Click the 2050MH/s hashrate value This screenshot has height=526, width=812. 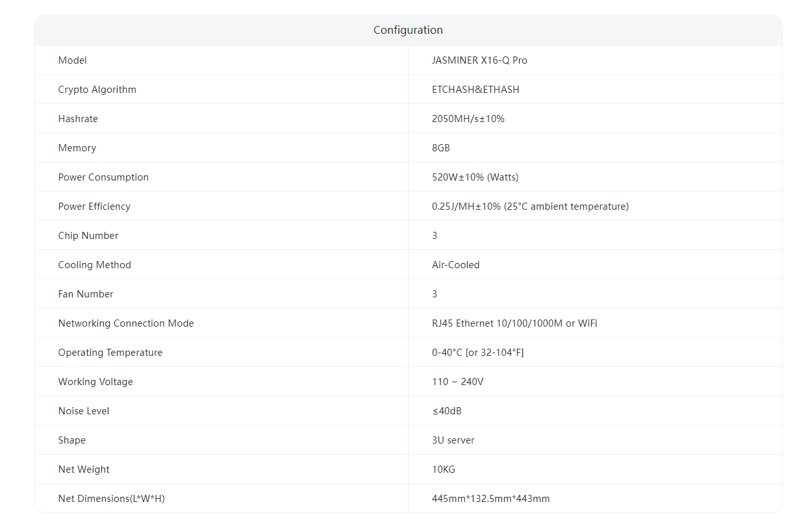[x=468, y=119]
